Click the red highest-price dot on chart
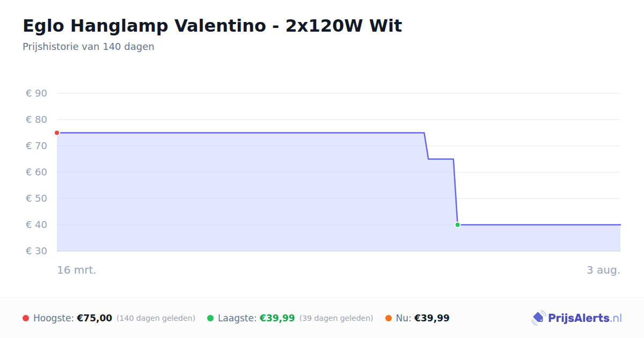644x338 pixels. point(57,133)
